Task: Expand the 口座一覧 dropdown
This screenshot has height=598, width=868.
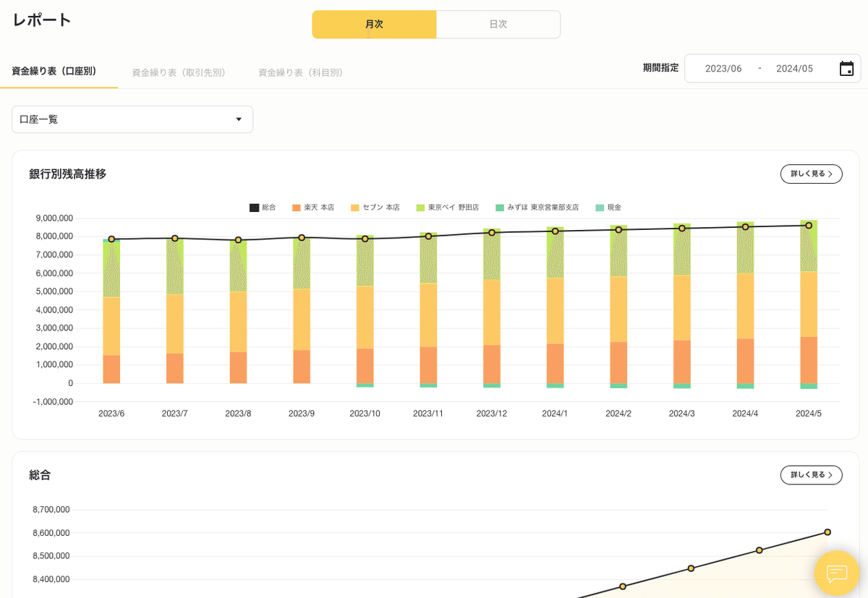Action: 132,119
